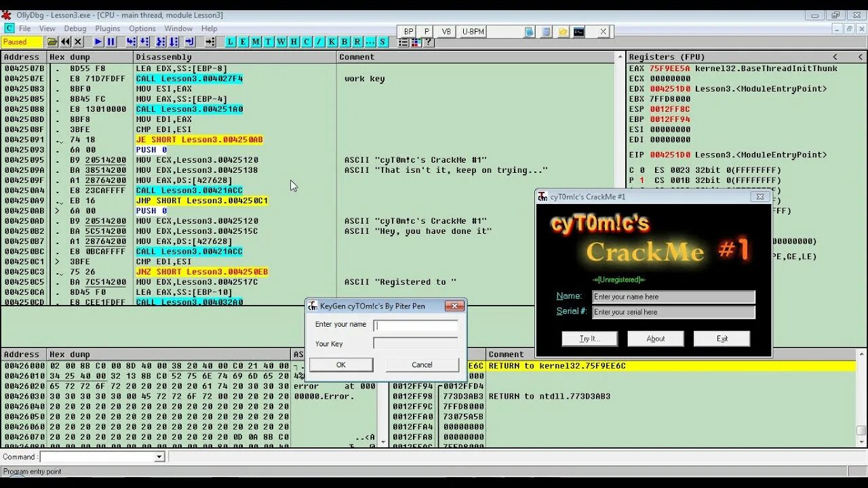Click the Trace over toolbar icon
868x488 pixels.
coord(174,42)
